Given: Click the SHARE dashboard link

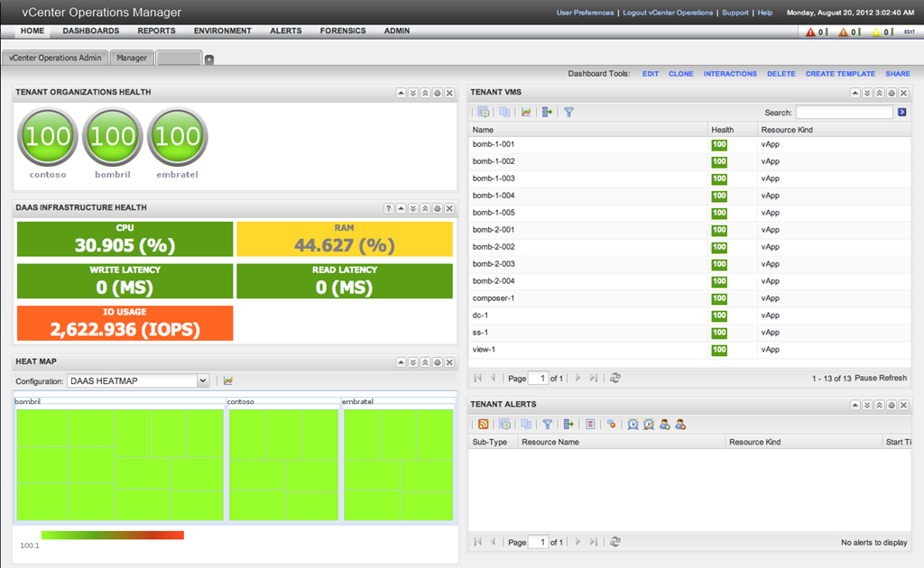Looking at the screenshot, I should [898, 74].
